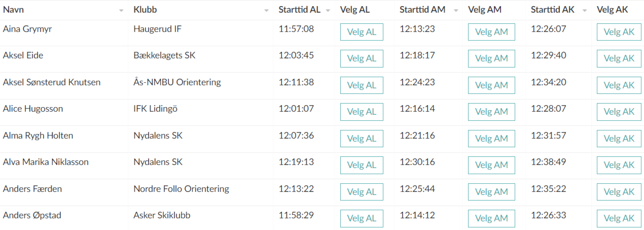Select Velg AL for Anders Færden

pyautogui.click(x=362, y=192)
